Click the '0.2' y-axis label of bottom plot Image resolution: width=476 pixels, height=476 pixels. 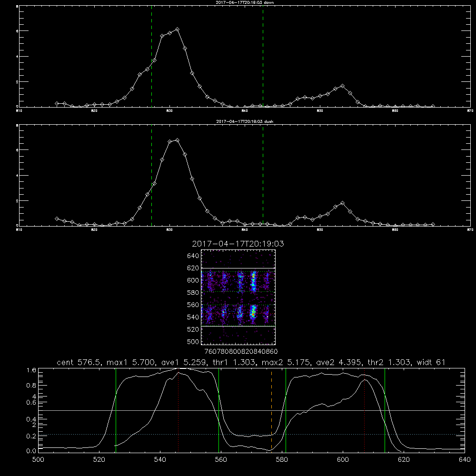31,436
